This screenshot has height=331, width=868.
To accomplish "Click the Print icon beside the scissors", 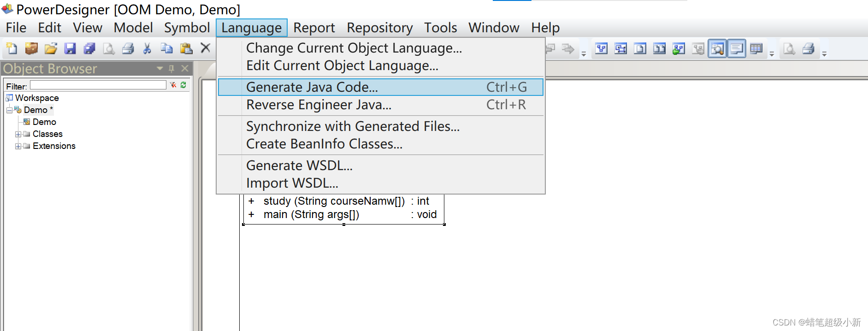I will coord(128,48).
